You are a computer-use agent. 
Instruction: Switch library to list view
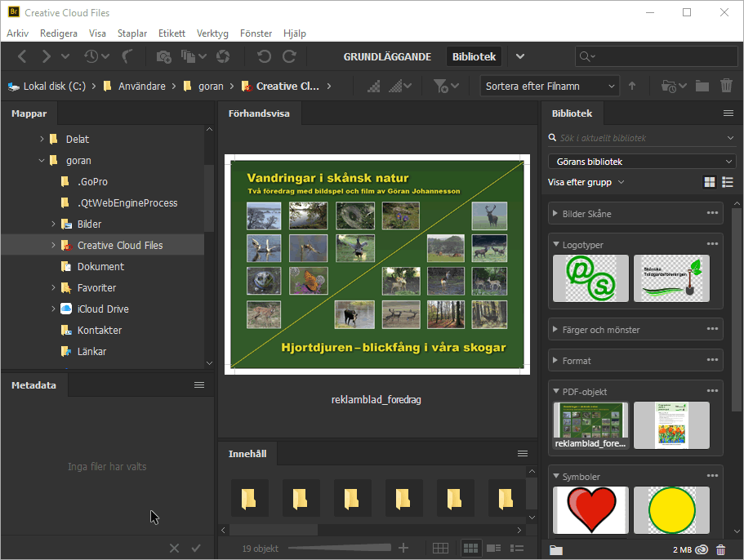[727, 182]
